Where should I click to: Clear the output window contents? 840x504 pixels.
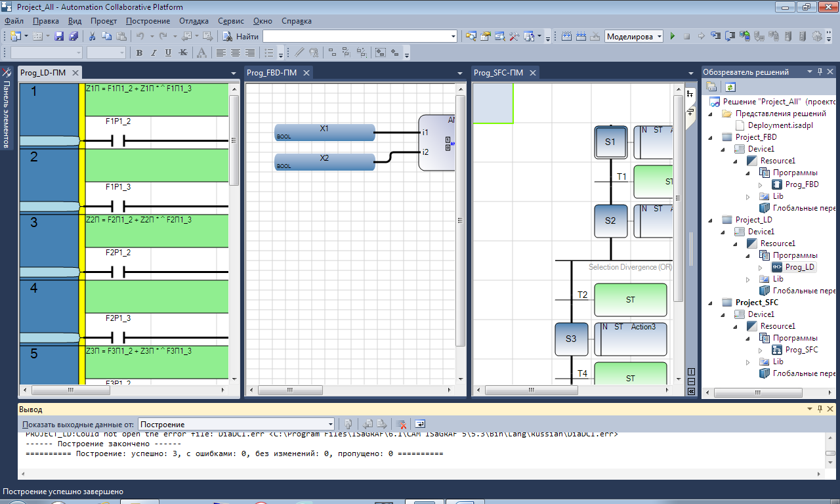[400, 425]
